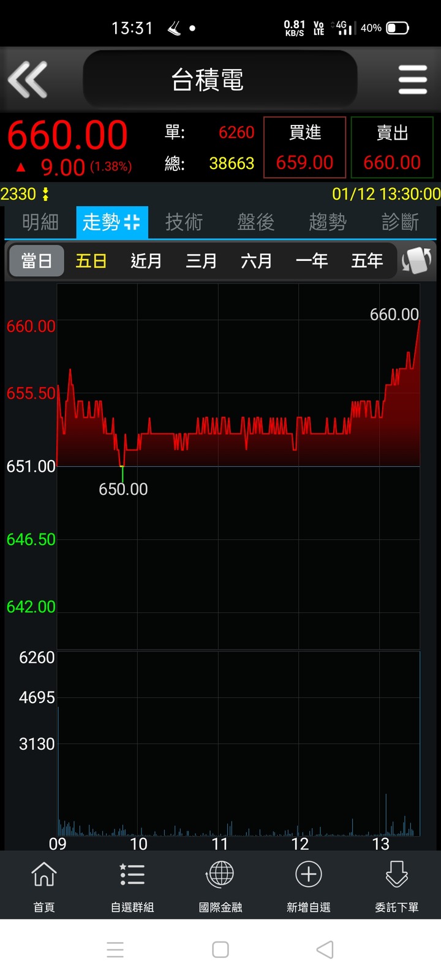
Task: Select the 五日 time range
Action: (91, 261)
